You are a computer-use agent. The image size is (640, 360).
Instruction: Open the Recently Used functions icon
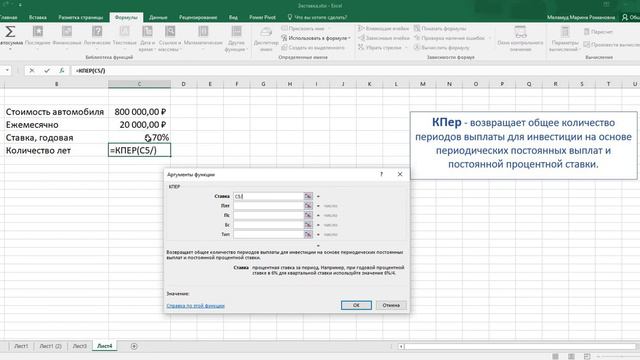click(38, 32)
